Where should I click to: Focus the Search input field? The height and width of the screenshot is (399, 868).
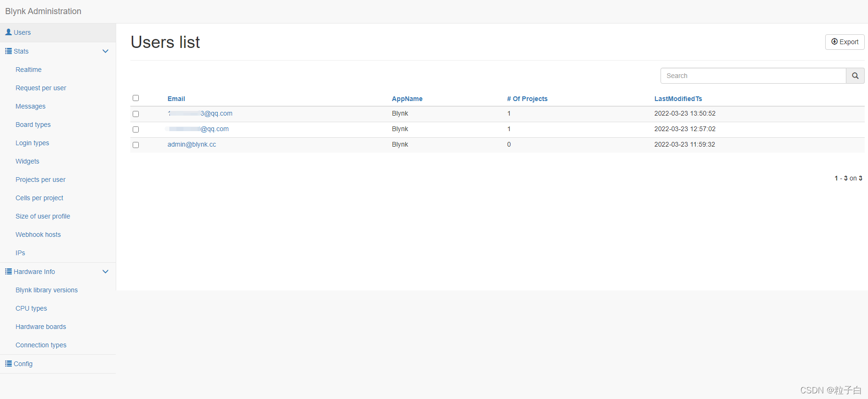[753, 76]
